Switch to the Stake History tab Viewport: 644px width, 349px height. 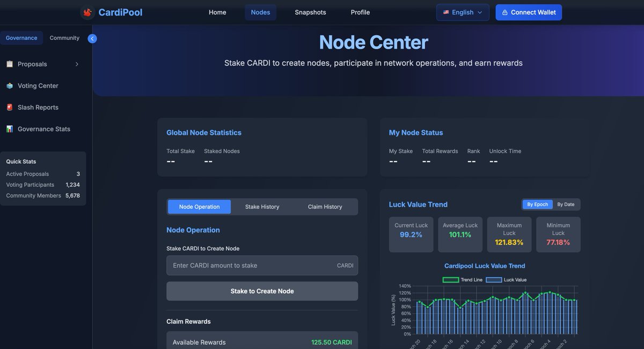tap(262, 207)
